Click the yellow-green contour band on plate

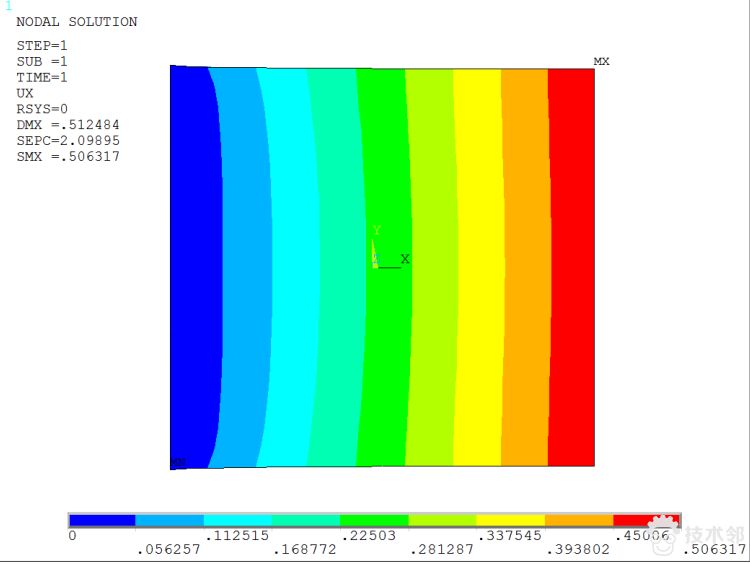click(434, 267)
